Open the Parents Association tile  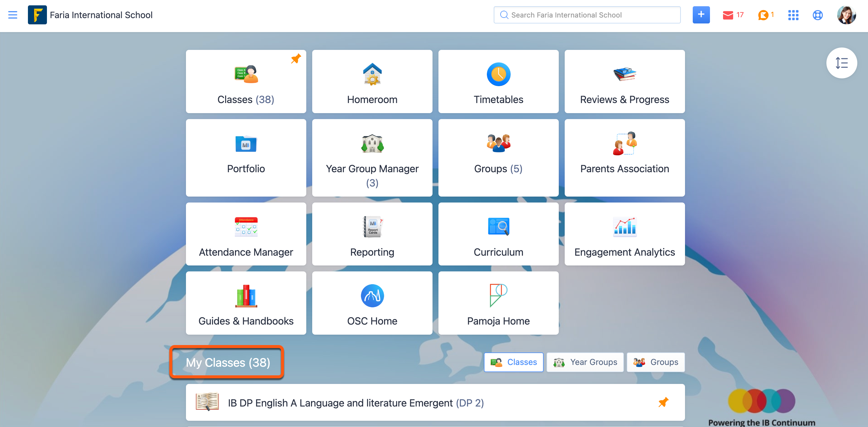624,158
